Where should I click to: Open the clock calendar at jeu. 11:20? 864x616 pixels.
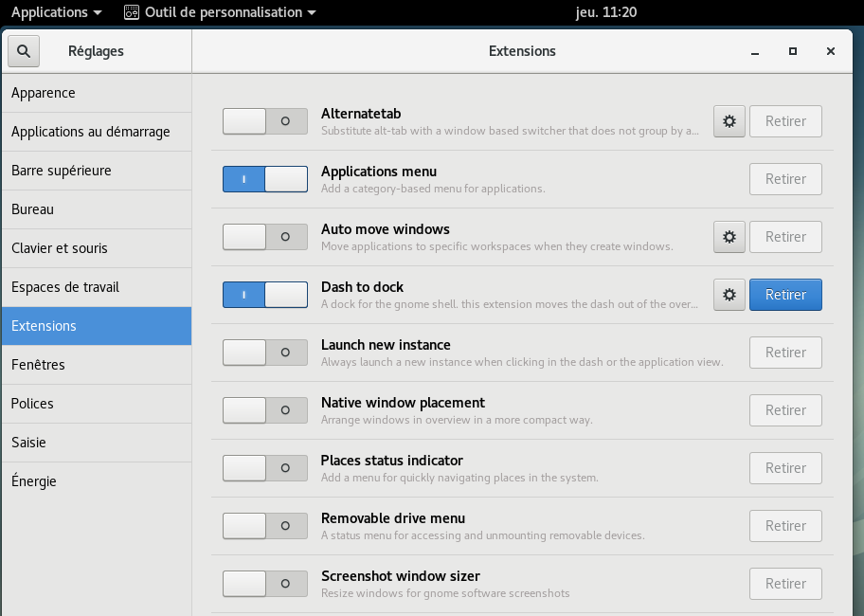coord(607,12)
